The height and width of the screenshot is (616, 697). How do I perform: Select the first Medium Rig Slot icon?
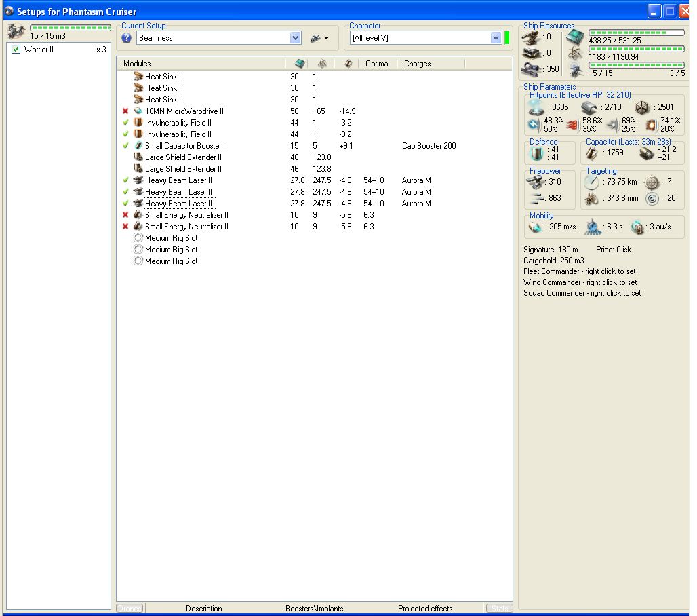tap(138, 238)
